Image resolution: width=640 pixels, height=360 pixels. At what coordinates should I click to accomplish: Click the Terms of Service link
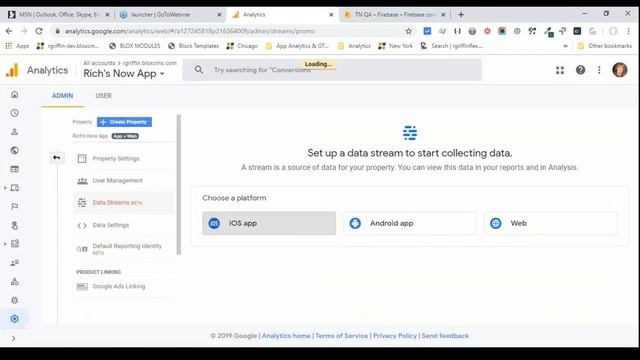tap(342, 336)
